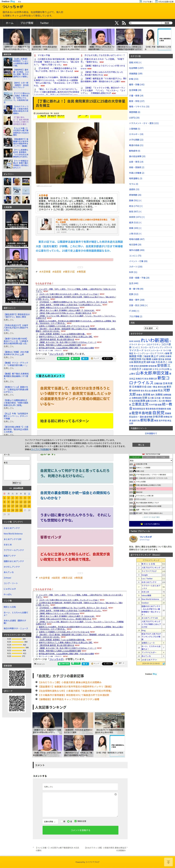This screenshot has height=868, width=175.
Task: Click the 名無しさん name input field
Action: pyautogui.click(x=80, y=787)
